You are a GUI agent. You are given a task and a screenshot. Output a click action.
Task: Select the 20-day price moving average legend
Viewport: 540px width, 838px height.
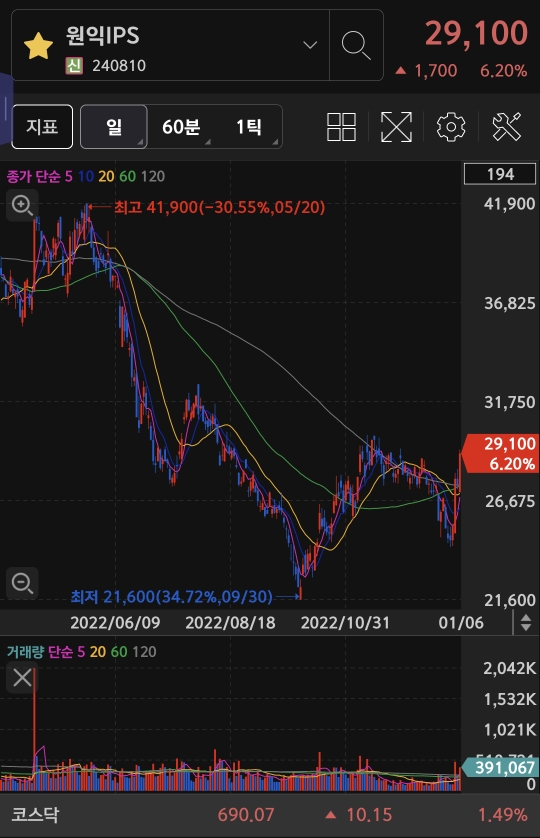tap(106, 176)
